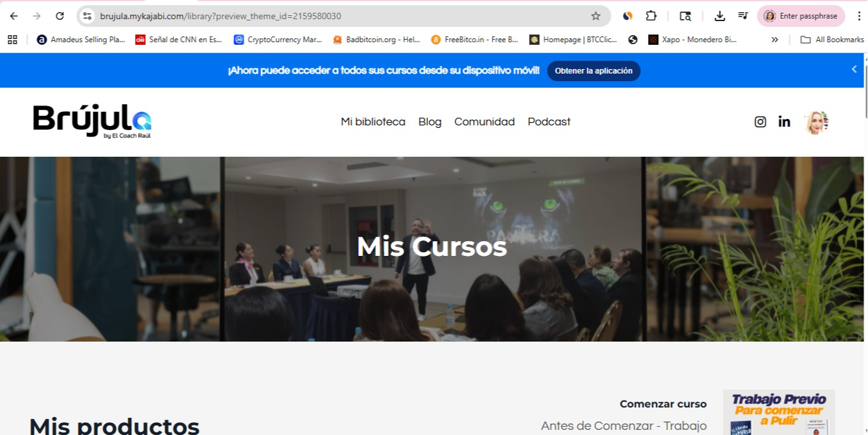
Task: Open the Extensions puzzle icon
Action: click(651, 16)
